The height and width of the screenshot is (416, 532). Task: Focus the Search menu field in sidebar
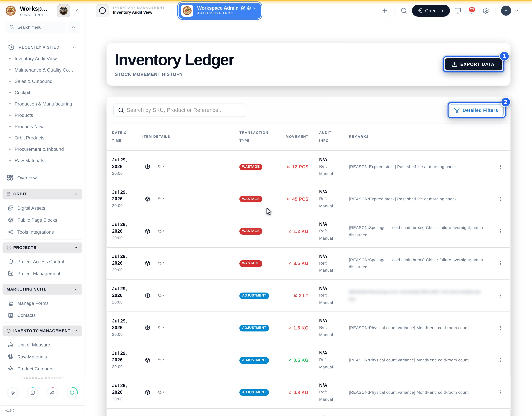tap(35, 27)
